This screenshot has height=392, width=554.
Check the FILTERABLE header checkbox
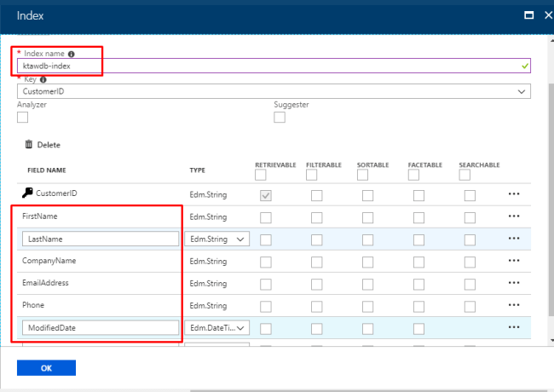[311, 175]
